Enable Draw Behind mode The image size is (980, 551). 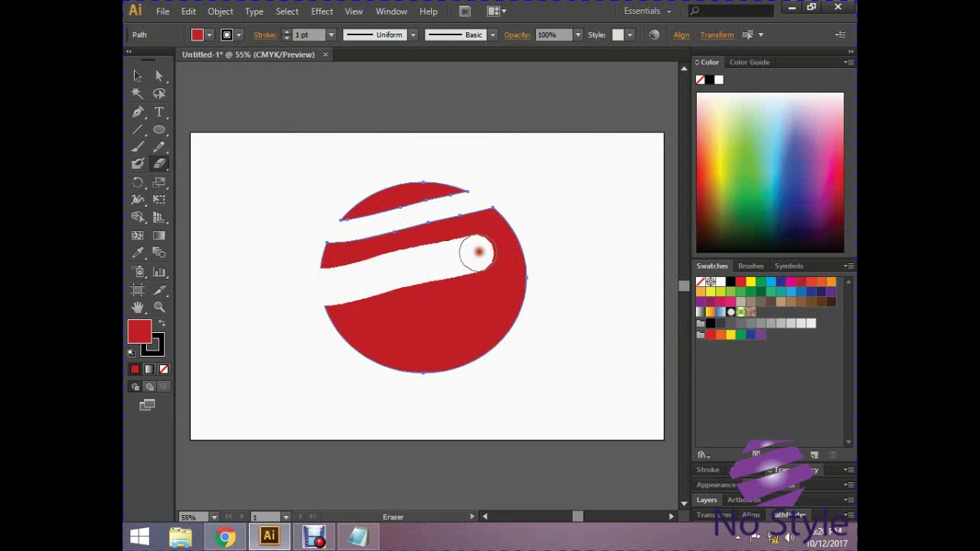149,386
